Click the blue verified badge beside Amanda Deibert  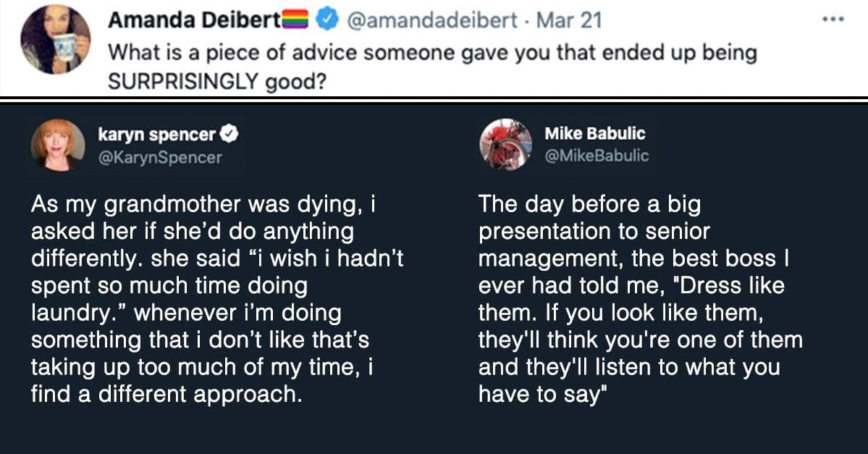pyautogui.click(x=329, y=21)
